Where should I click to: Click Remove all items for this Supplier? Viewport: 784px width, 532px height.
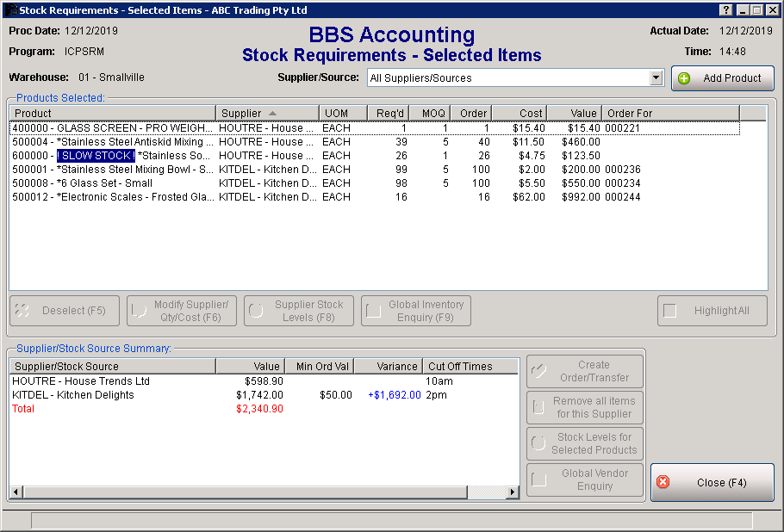point(585,407)
